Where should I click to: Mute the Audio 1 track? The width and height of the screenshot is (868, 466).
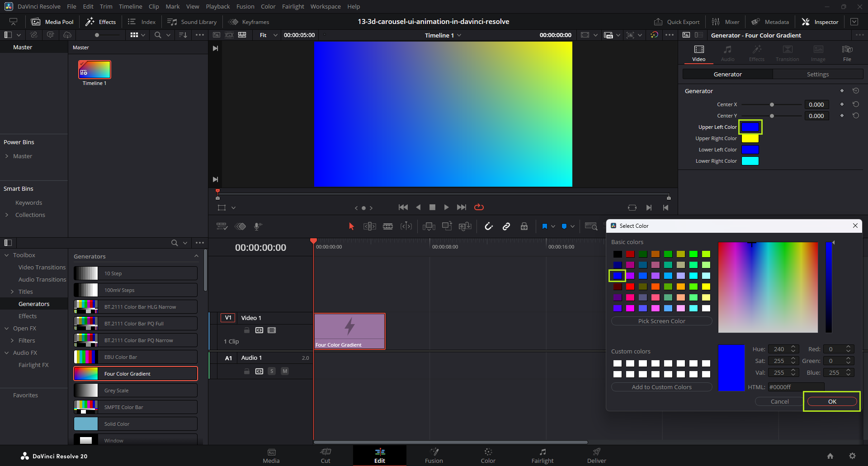pyautogui.click(x=285, y=371)
